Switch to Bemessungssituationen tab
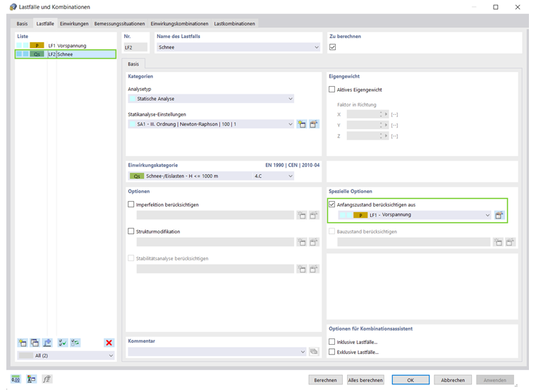Viewport: 536px width, 392px height. [x=120, y=23]
